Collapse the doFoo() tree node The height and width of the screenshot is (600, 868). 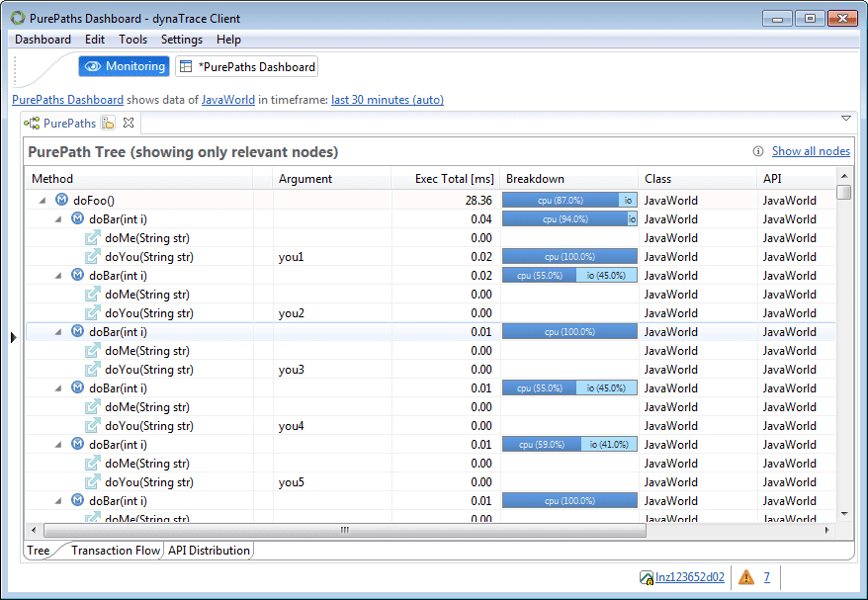click(x=43, y=201)
